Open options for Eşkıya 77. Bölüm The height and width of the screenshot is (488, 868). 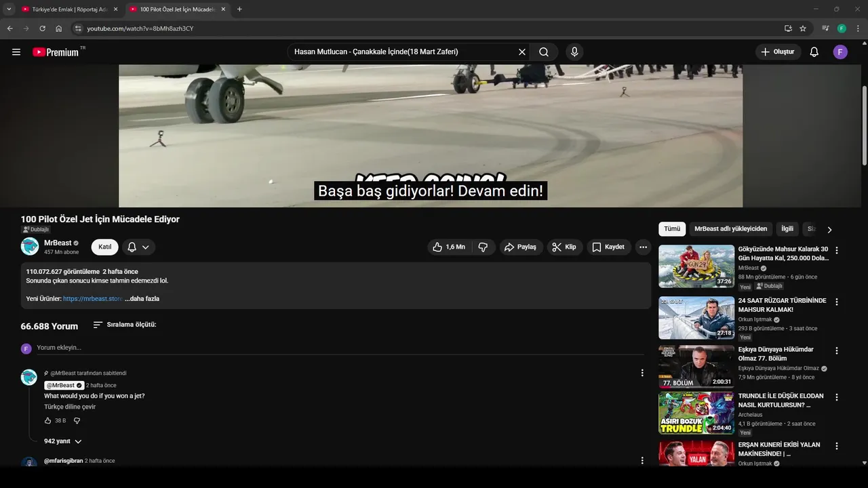(836, 350)
